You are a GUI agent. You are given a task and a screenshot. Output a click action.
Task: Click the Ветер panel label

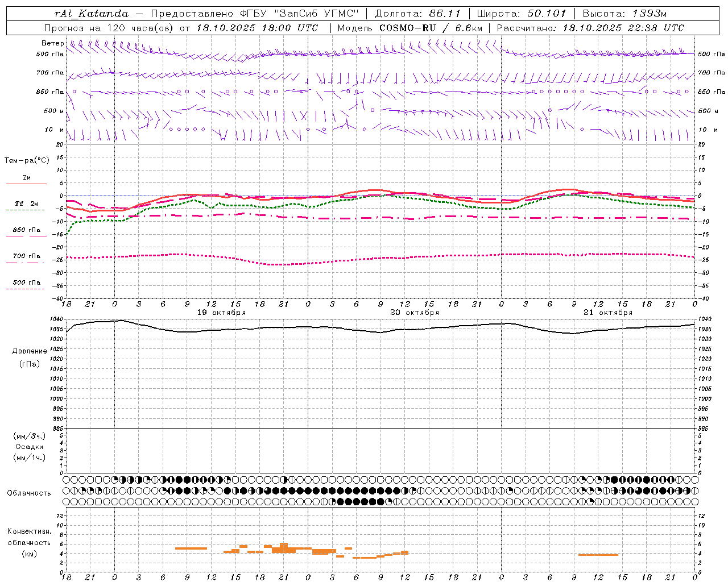tap(52, 43)
